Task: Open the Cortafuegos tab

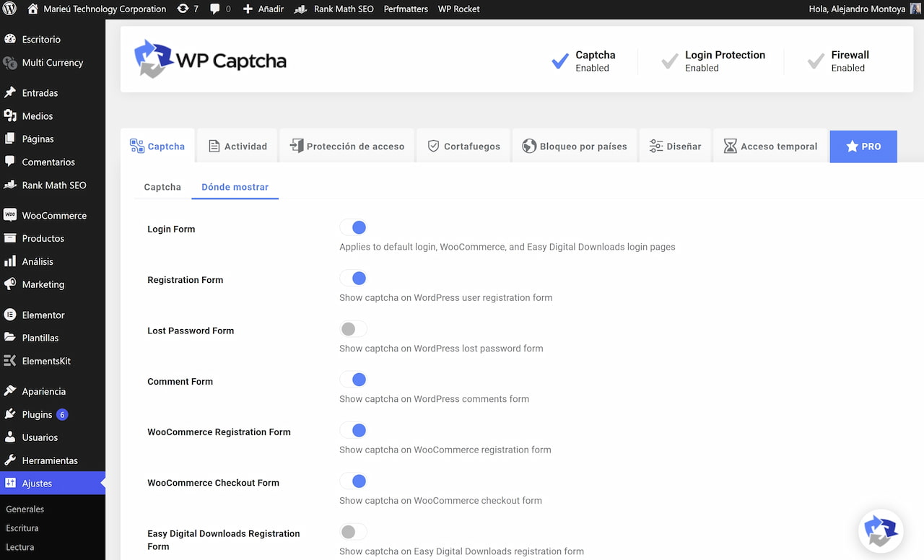Action: pyautogui.click(x=463, y=146)
